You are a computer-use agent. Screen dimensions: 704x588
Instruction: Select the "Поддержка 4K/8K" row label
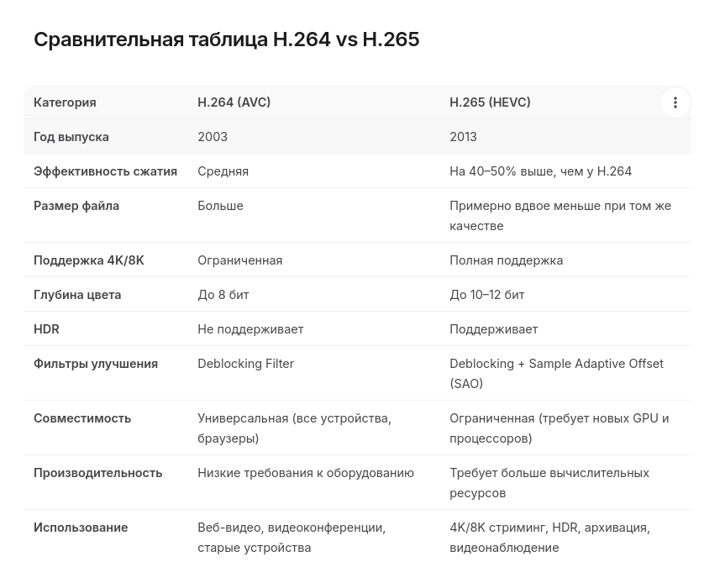[89, 260]
